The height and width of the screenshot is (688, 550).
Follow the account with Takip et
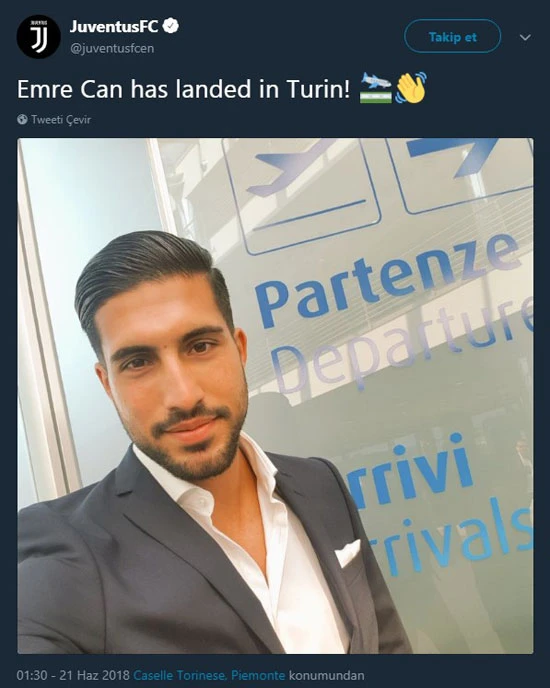click(452, 37)
